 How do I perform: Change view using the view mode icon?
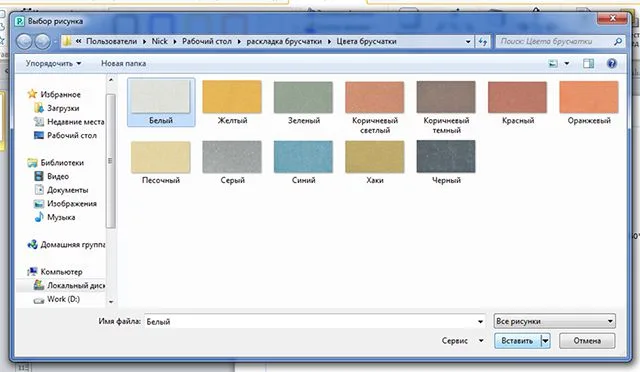[x=553, y=63]
